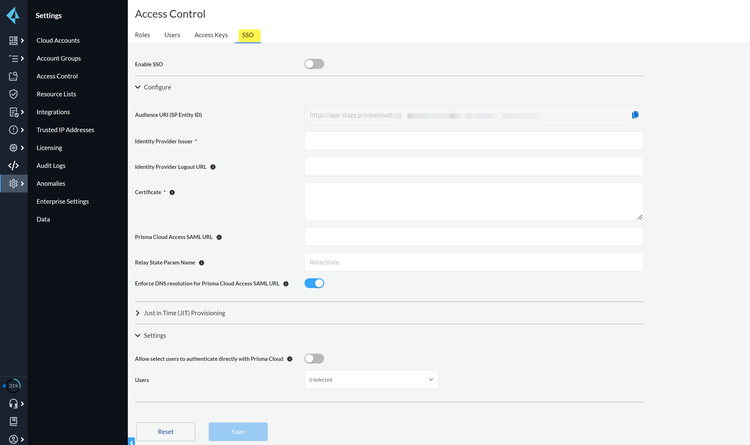This screenshot has width=750, height=445.
Task: Click info icon beside Identity Provider Logout URL
Action: pos(213,167)
